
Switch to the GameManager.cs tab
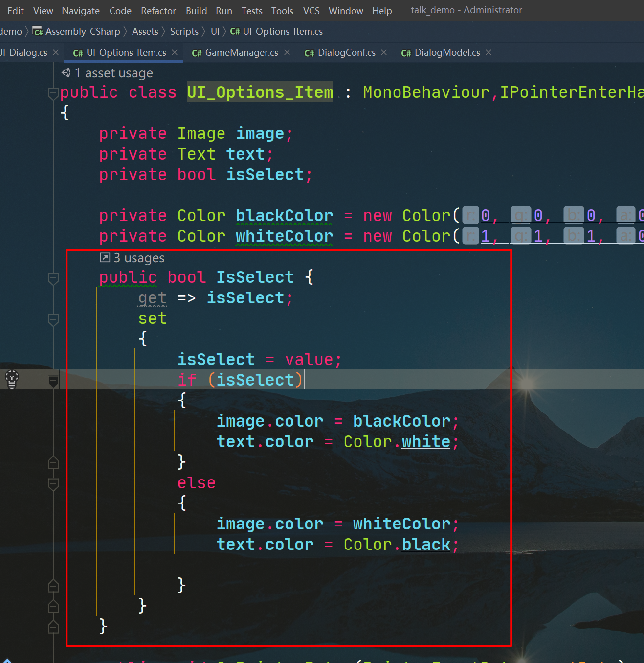click(241, 53)
